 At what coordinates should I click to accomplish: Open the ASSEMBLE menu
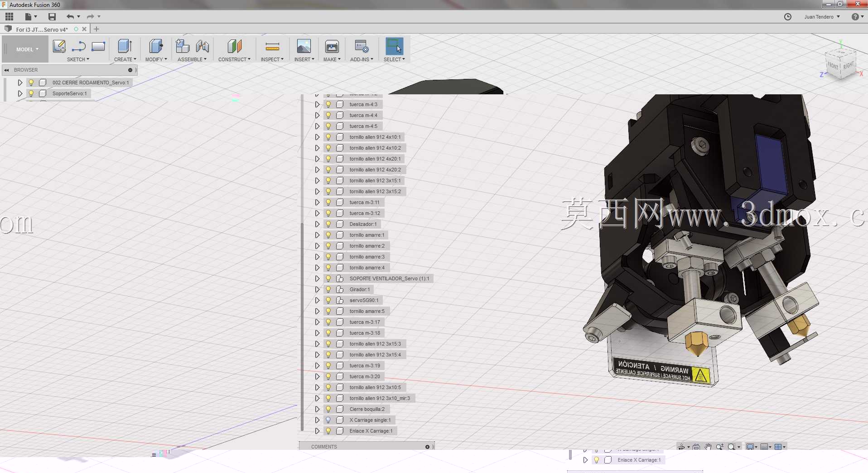click(x=192, y=59)
